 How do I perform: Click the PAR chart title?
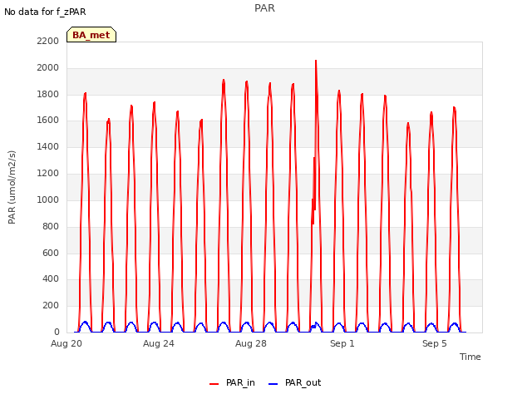(264, 7)
